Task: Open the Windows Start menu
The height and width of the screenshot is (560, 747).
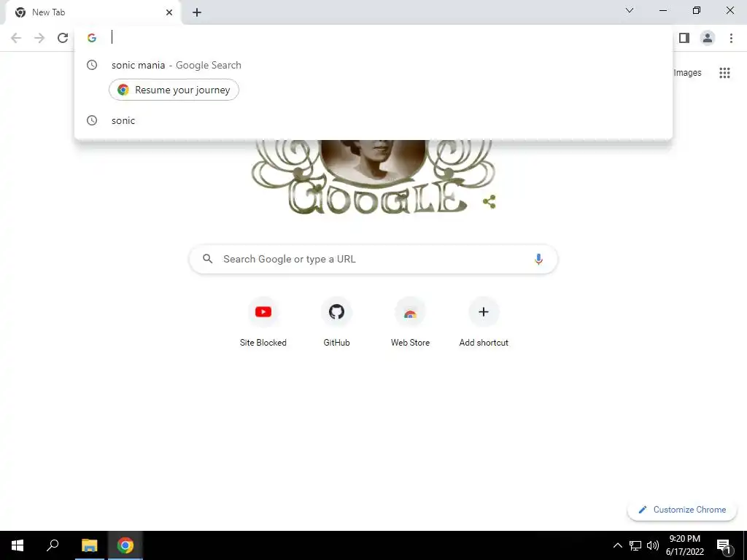Action: click(x=18, y=545)
